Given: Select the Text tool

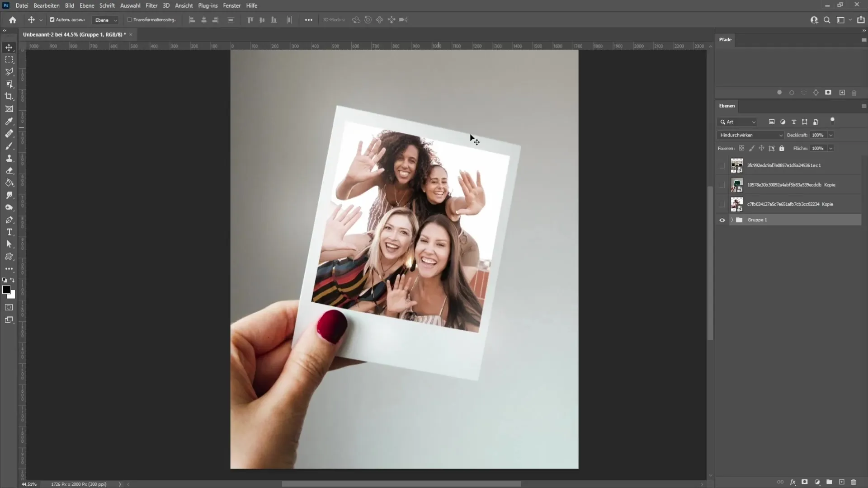Looking at the screenshot, I should [9, 232].
